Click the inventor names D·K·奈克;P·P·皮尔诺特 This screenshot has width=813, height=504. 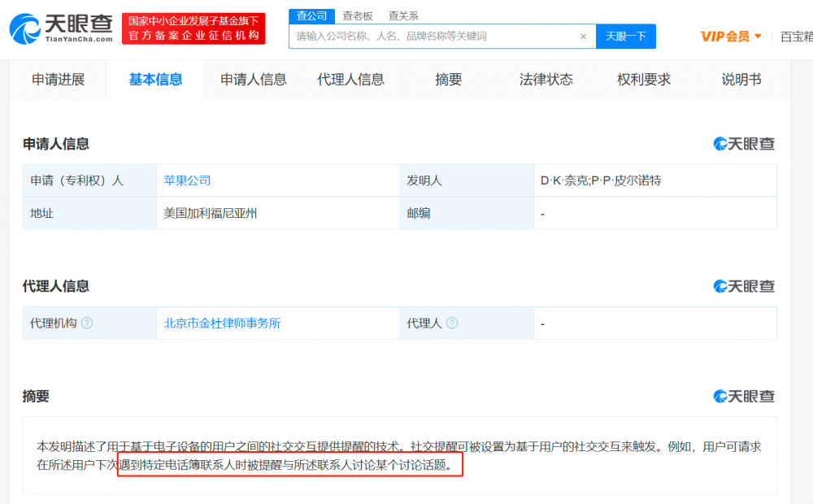(601, 180)
